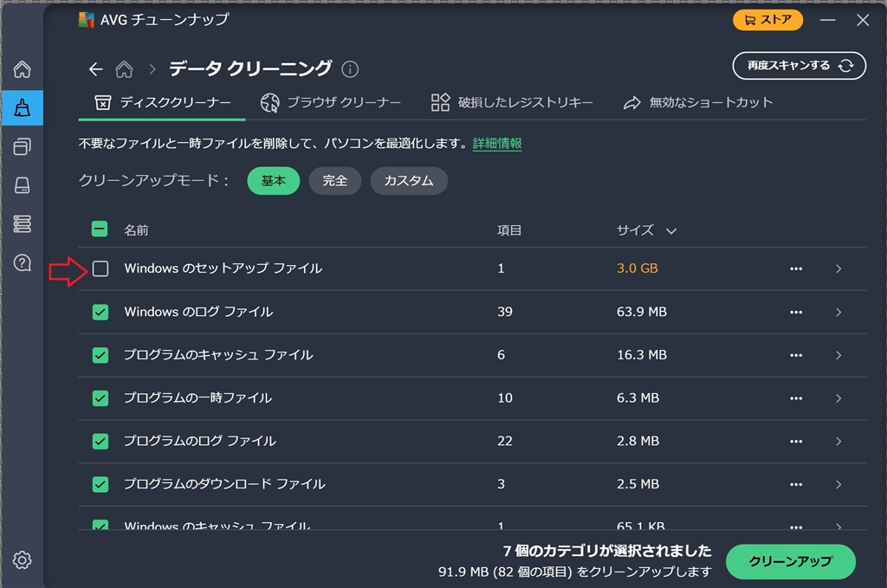This screenshot has height=588, width=887.
Task: Click the cleaning broom sidebar icon
Action: click(23, 108)
